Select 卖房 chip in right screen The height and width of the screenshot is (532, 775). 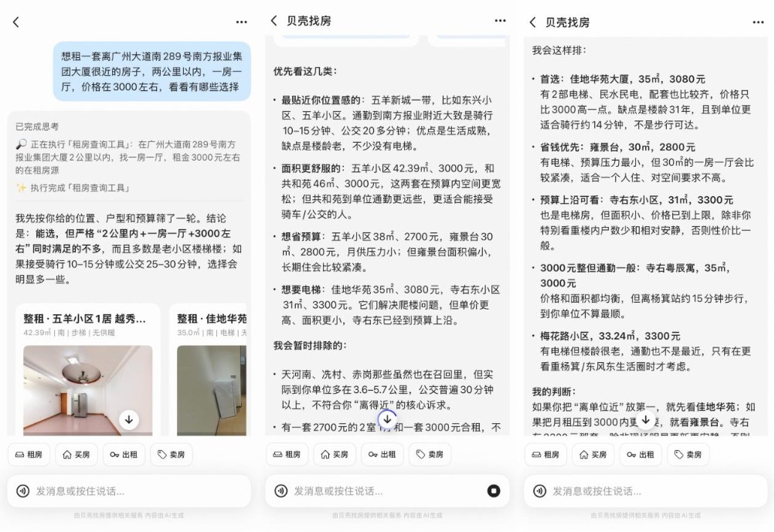688,455
